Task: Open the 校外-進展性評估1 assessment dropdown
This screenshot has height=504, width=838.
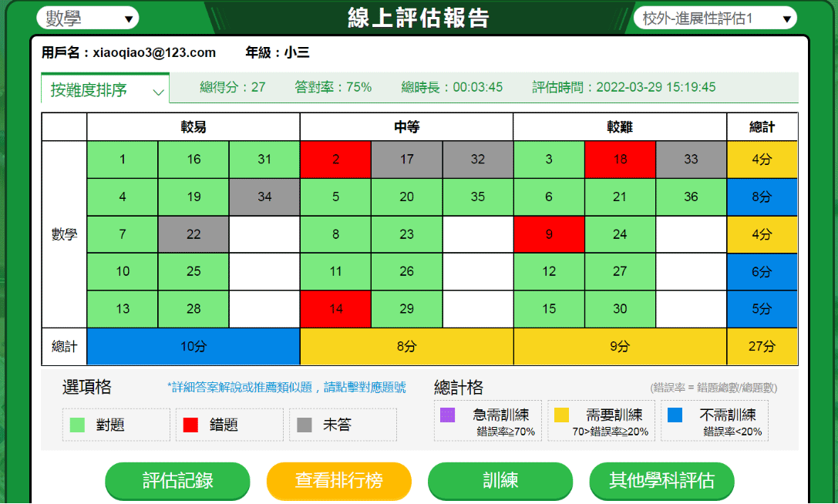Action: pos(715,18)
